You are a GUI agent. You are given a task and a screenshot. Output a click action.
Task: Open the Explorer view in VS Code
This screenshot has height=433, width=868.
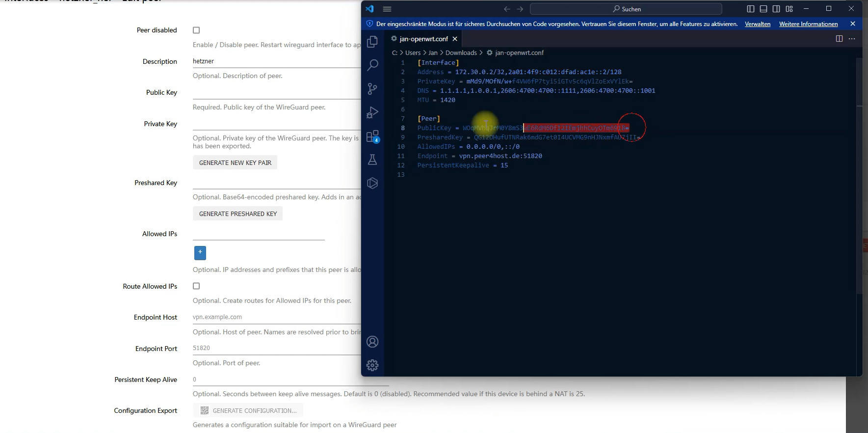point(372,42)
